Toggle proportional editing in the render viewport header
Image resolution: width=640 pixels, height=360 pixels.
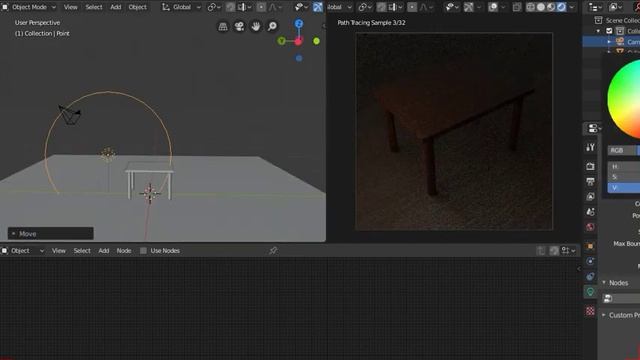(412, 7)
